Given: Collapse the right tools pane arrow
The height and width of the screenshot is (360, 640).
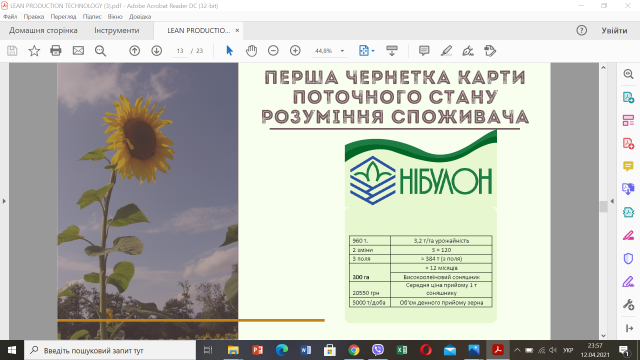Looking at the screenshot, I should [629, 328].
